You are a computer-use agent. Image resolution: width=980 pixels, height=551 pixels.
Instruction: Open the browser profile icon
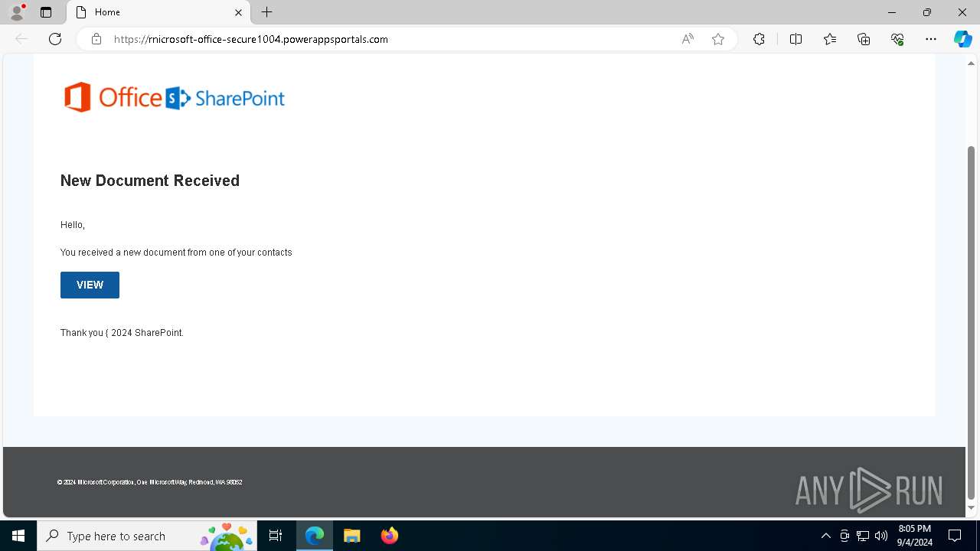17,12
